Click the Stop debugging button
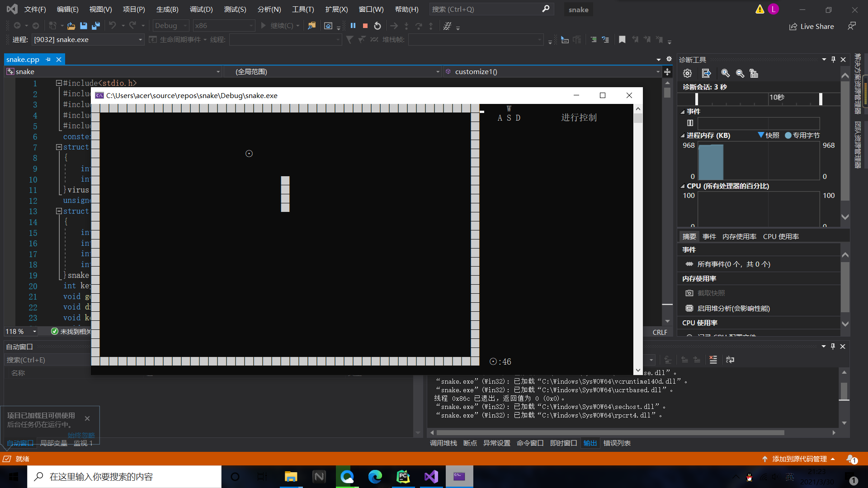Screen dimensions: 868x488 (x=365, y=26)
